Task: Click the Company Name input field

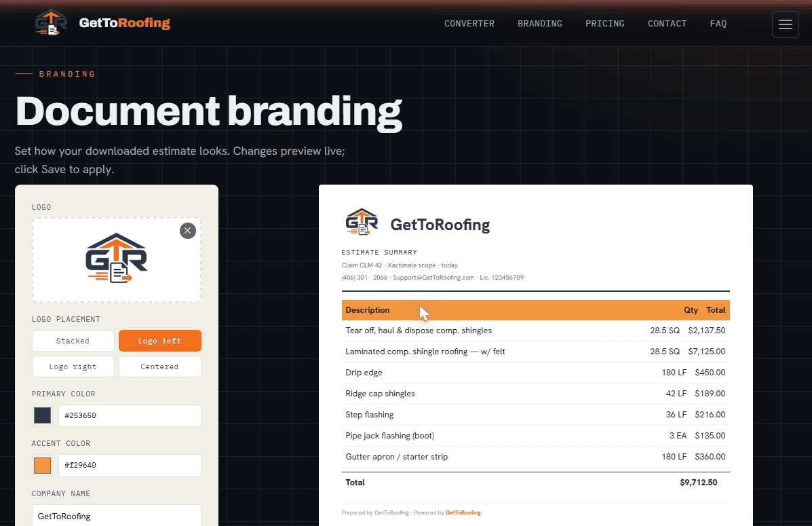Action: point(117,516)
